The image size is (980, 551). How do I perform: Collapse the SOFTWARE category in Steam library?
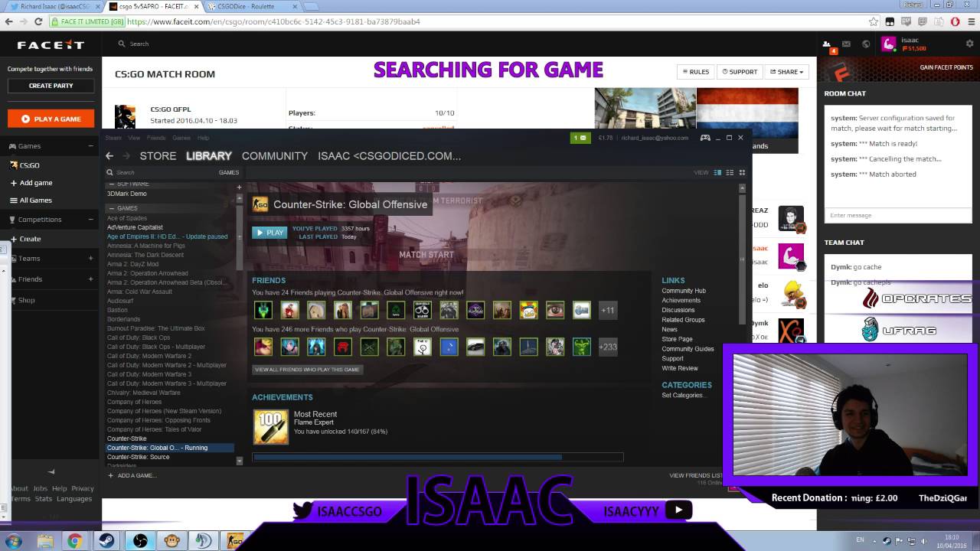pyautogui.click(x=110, y=184)
